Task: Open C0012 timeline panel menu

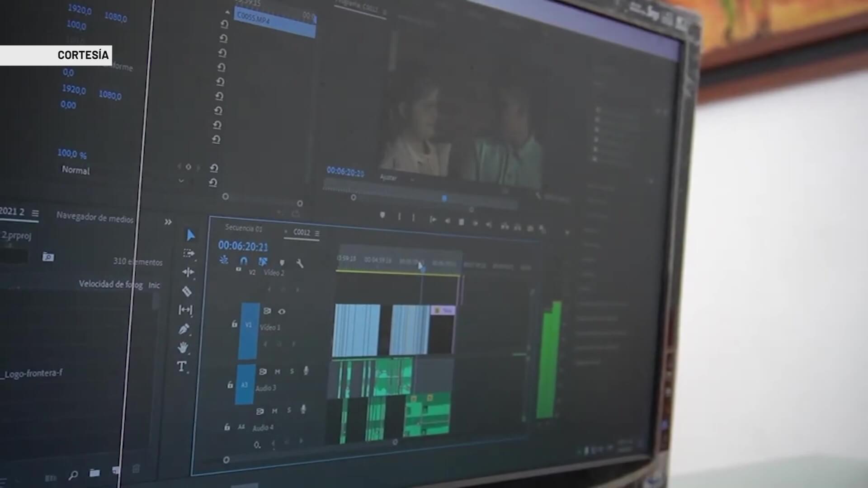Action: coord(317,234)
